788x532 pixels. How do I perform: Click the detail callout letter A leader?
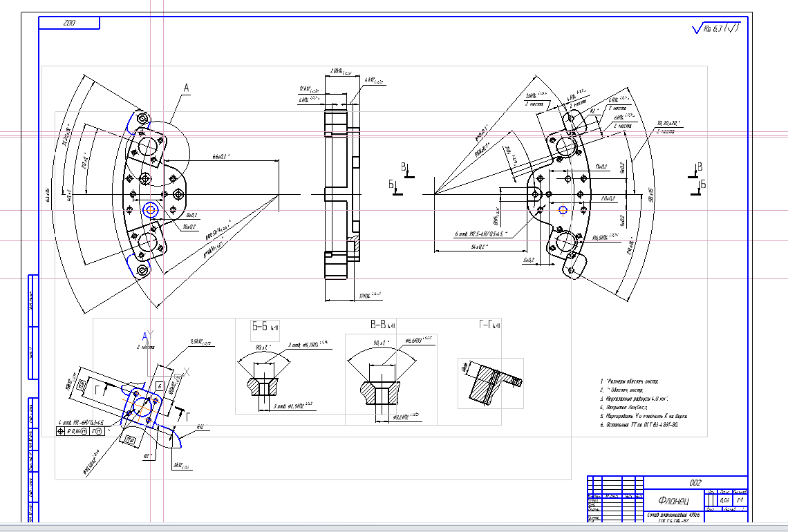point(185,88)
